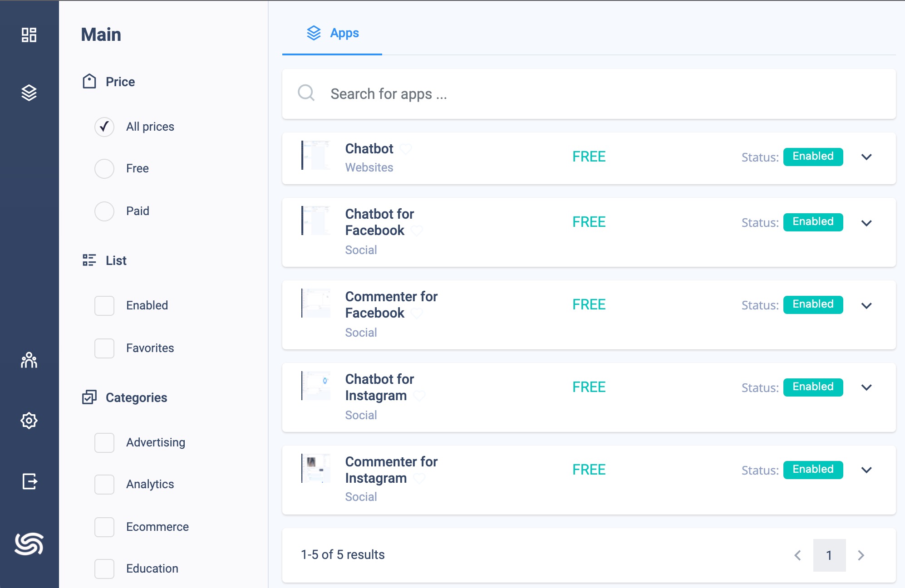Image resolution: width=905 pixels, height=588 pixels.
Task: Favorite the Chatbot app with heart icon
Action: pos(406,148)
